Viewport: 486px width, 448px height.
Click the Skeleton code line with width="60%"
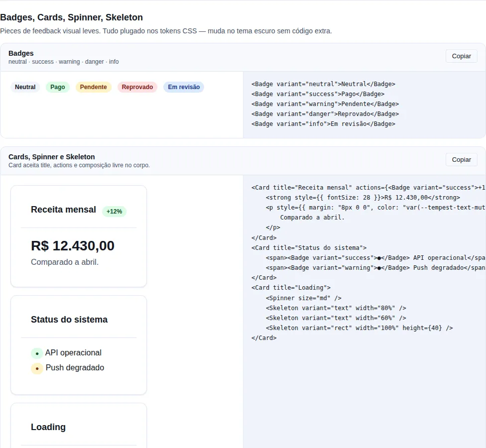point(336,318)
